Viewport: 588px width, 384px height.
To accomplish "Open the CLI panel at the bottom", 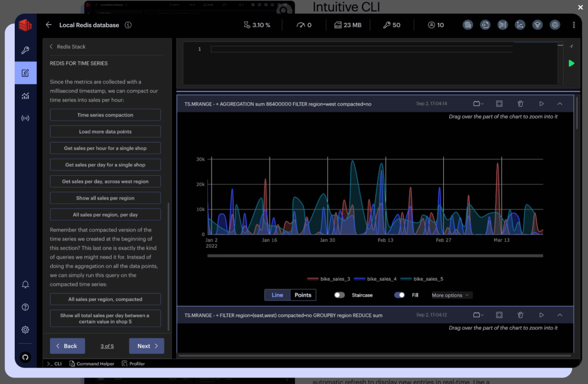I will (54, 364).
